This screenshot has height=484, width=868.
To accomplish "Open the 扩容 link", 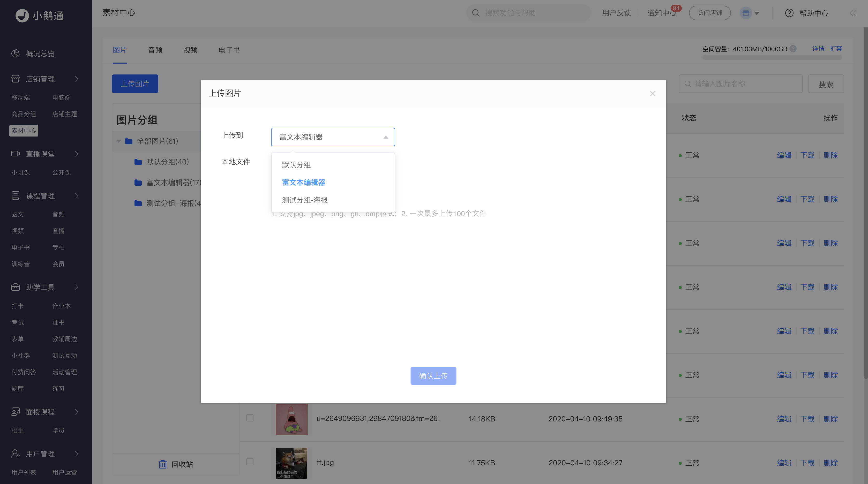I will click(836, 49).
